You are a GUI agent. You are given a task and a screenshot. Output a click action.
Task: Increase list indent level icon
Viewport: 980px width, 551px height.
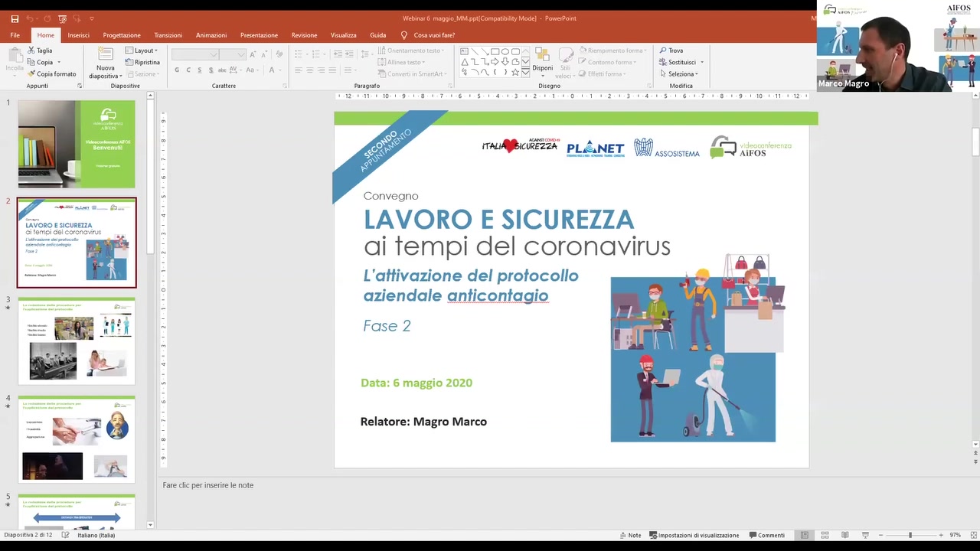coord(349,54)
